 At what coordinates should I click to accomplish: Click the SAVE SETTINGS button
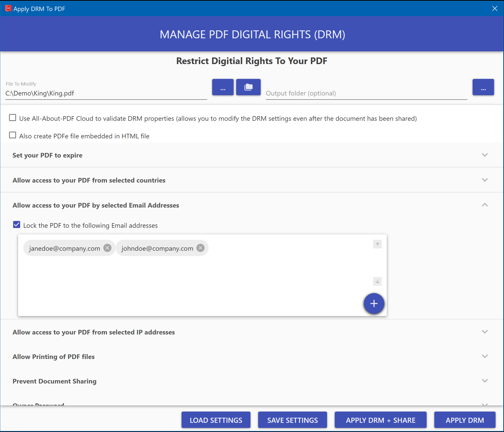(292, 420)
